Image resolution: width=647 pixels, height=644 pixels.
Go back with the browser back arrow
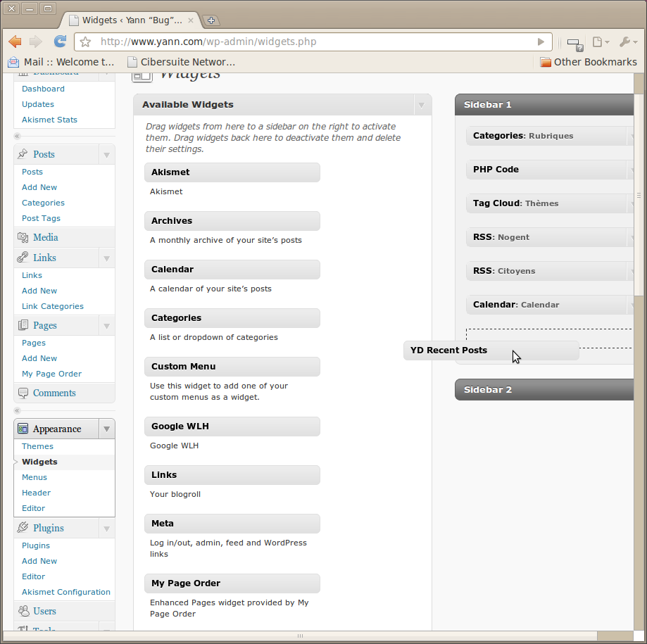15,42
